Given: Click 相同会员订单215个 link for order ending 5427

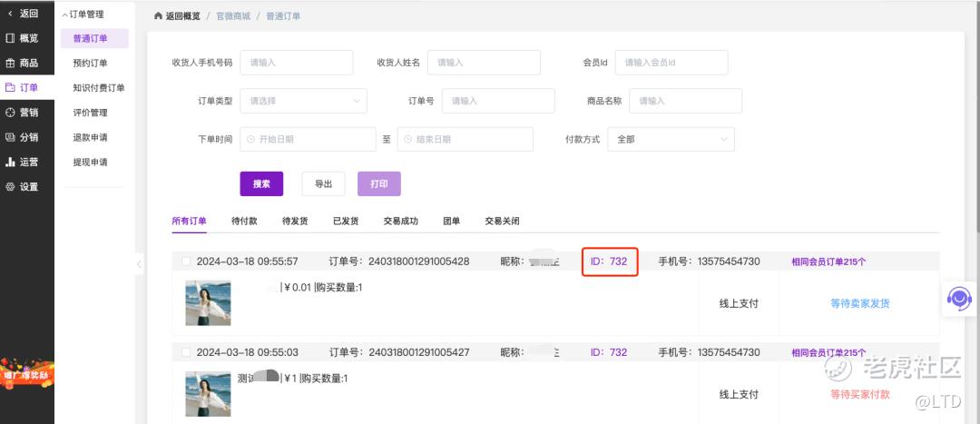Looking at the screenshot, I should [828, 352].
